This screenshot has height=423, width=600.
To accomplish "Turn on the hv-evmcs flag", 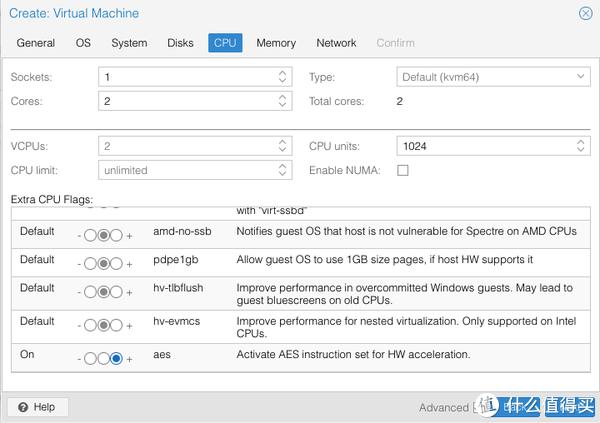I will (x=116, y=325).
